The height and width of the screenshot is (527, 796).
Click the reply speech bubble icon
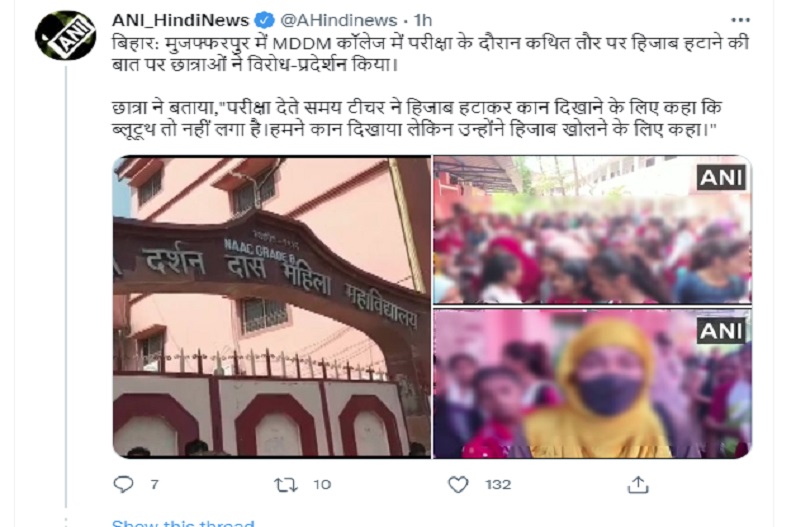coord(123,484)
